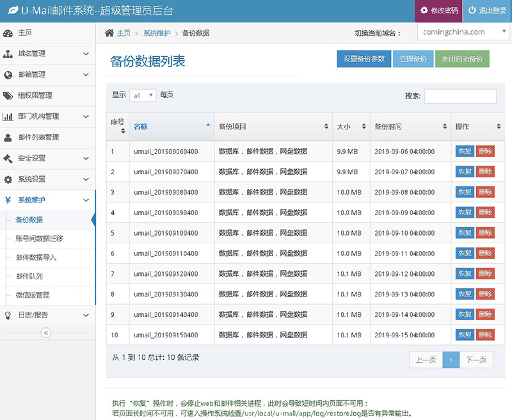
Task: Focus the 搜索 search input field
Action: (460, 96)
